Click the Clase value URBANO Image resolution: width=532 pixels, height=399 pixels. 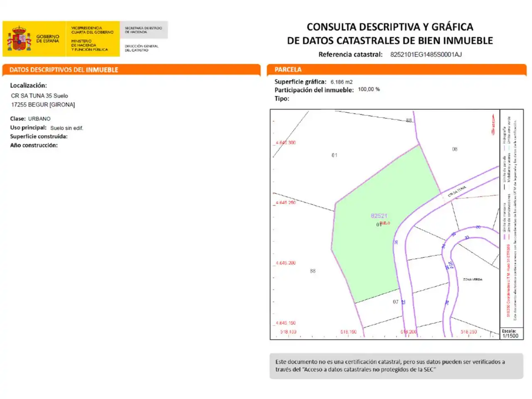coord(39,119)
